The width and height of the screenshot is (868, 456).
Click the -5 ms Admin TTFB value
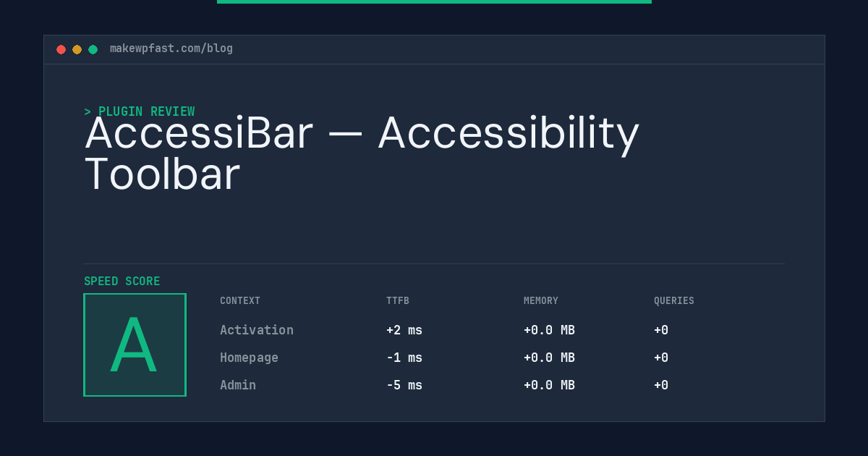(x=404, y=385)
